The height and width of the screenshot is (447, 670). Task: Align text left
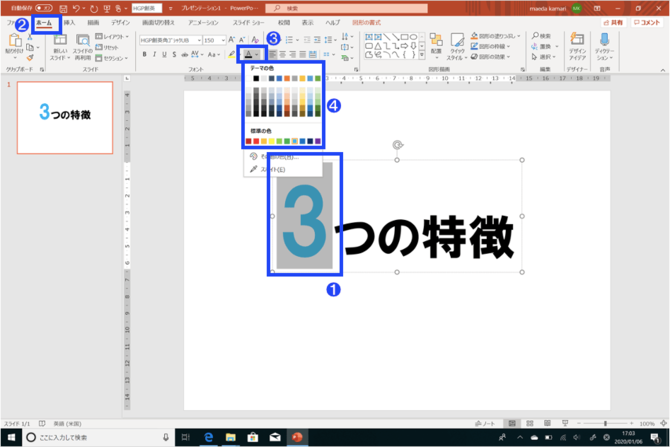point(272,54)
